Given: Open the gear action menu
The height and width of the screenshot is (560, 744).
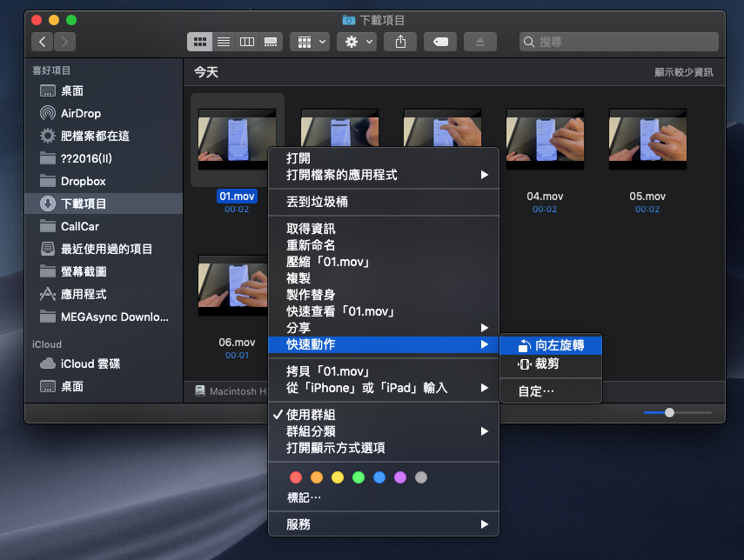Looking at the screenshot, I should click(357, 42).
